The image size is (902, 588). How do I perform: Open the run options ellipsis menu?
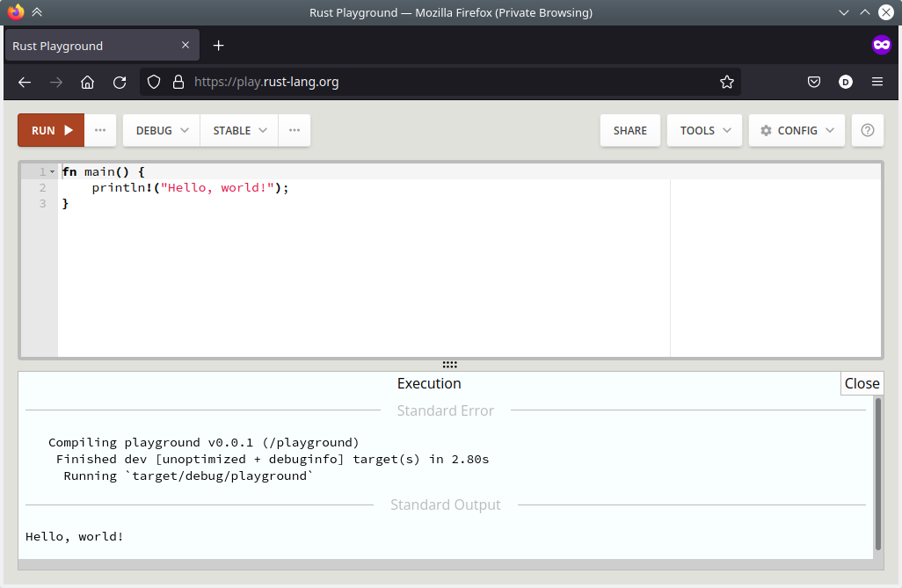[x=100, y=130]
